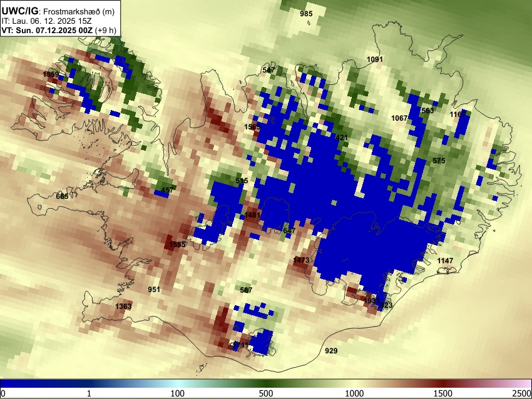Screen dimensions: 532x399
Task: Pick the dark green color bar section above 500
Action: (266, 383)
